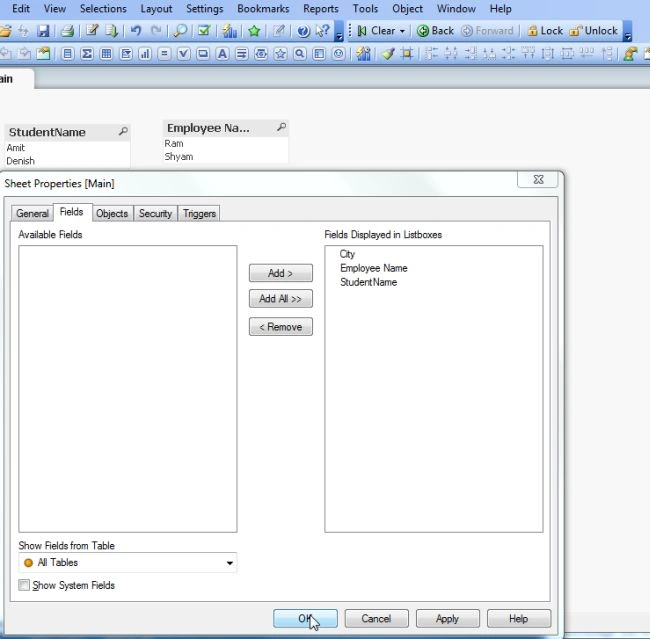Click the Print icon in toolbar
Screen dimensions: 650x639
coord(67,31)
